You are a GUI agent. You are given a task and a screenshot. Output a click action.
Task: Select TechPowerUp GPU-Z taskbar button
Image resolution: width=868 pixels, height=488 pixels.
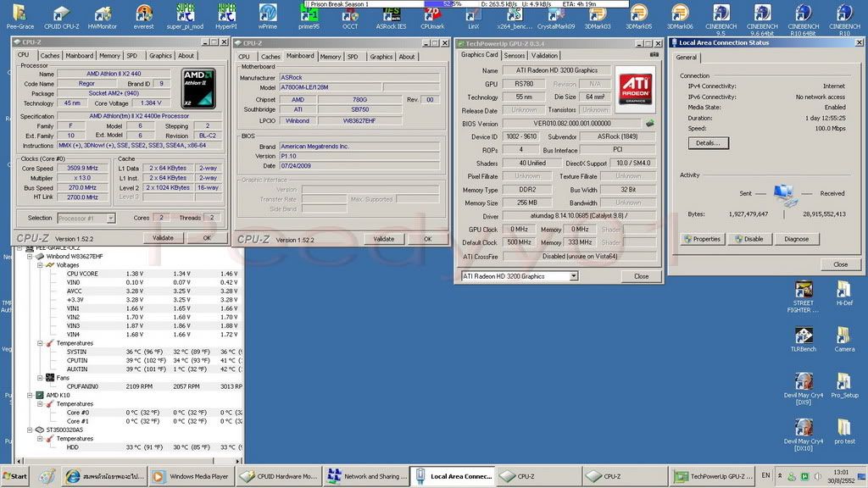[714, 476]
